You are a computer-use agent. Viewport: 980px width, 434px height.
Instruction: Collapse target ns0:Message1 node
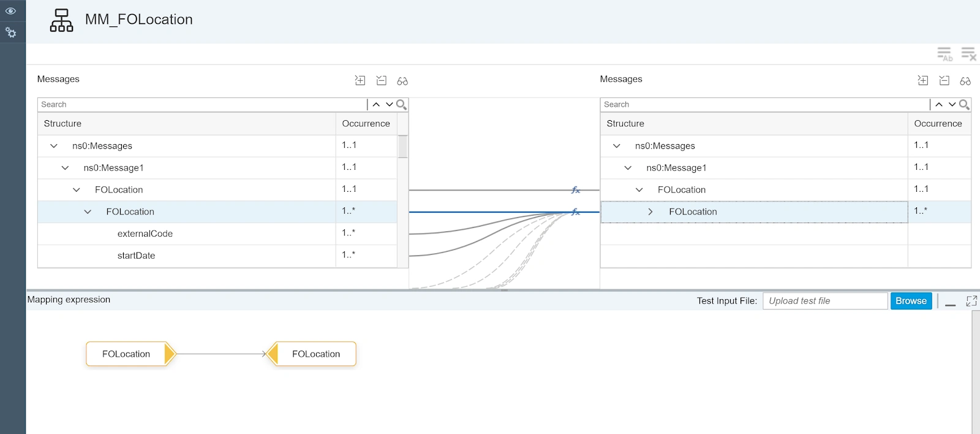tap(628, 168)
